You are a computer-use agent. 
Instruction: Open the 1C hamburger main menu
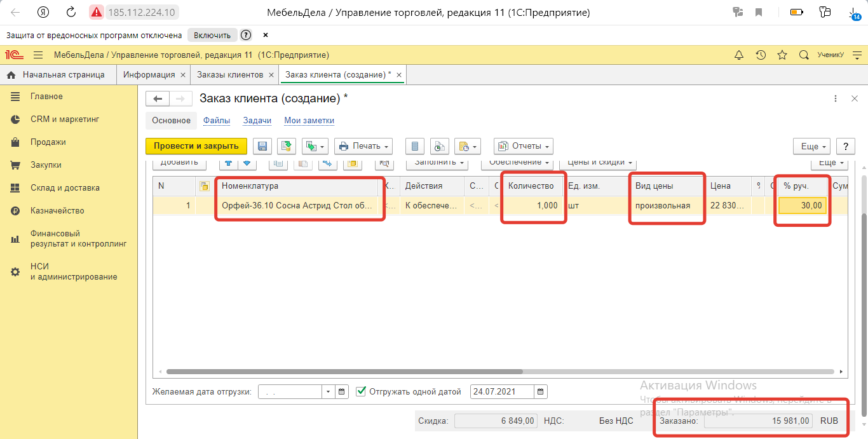38,55
